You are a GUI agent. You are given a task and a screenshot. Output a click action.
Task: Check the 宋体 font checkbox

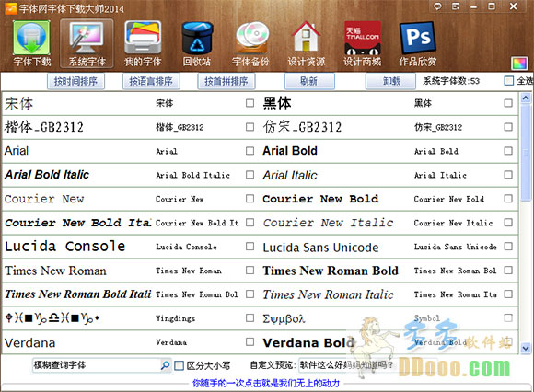[x=250, y=103]
